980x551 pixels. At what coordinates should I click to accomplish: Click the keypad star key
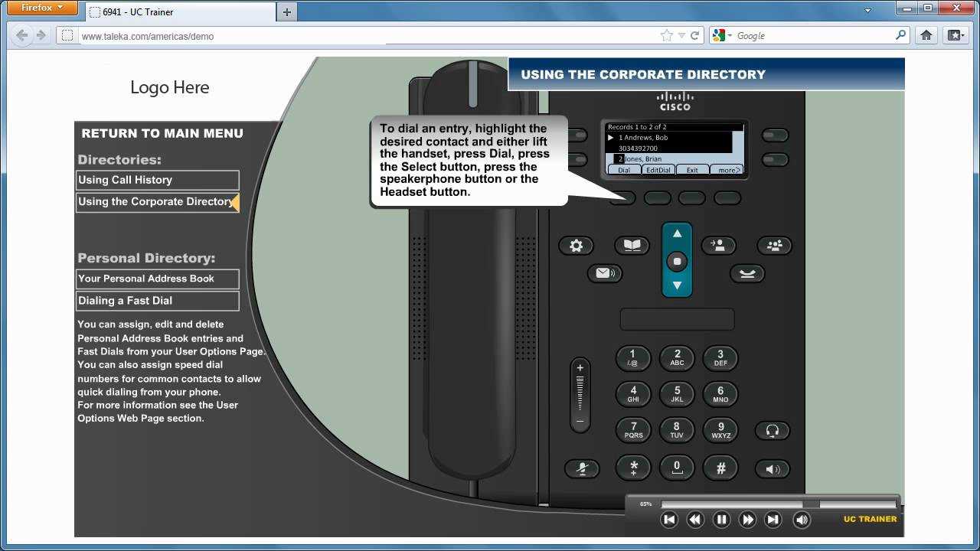coord(633,468)
